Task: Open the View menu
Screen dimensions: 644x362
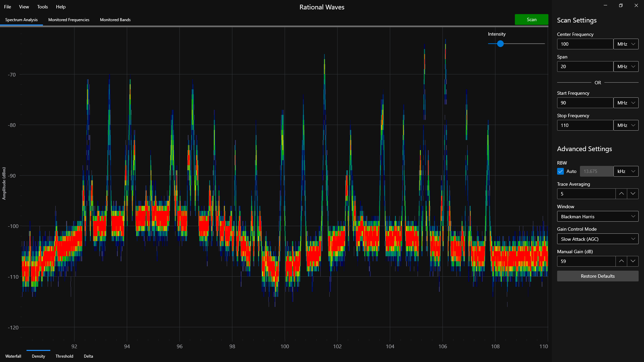Action: pos(23,7)
